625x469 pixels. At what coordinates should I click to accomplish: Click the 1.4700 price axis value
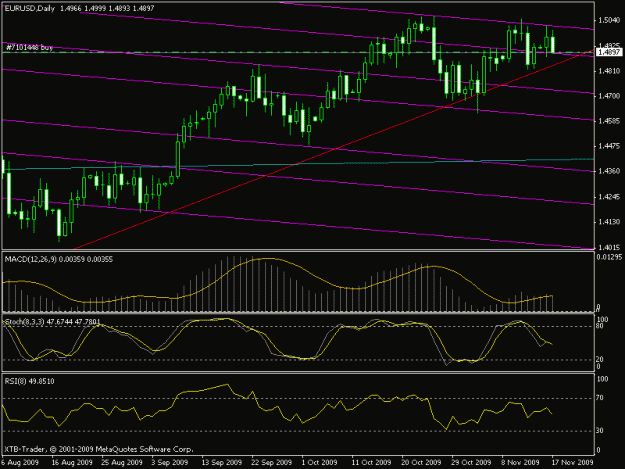(x=609, y=96)
